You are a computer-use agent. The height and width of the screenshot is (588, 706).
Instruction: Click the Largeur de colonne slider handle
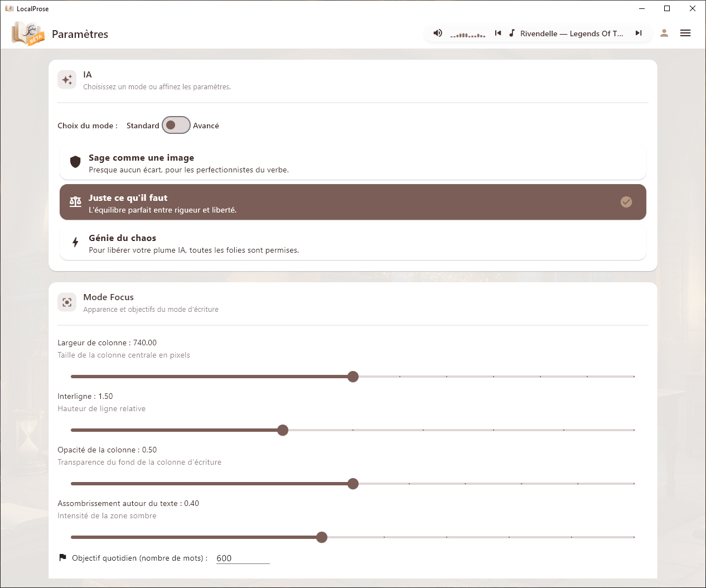tap(353, 377)
